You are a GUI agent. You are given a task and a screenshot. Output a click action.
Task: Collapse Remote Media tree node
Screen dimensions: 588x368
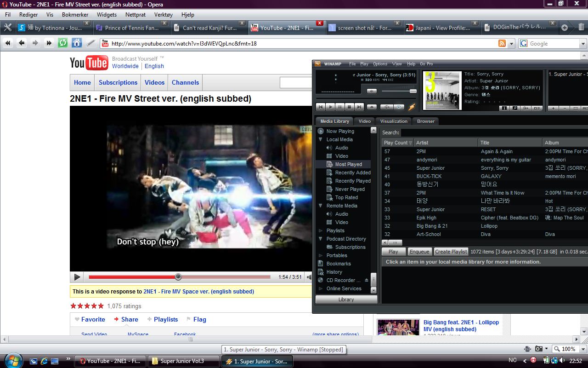pos(321,206)
